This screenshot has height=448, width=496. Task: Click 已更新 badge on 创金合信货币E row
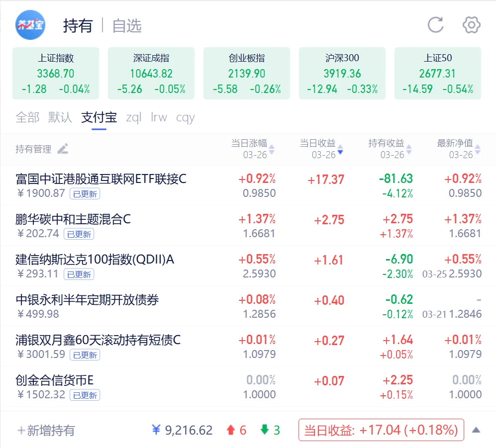point(85,395)
